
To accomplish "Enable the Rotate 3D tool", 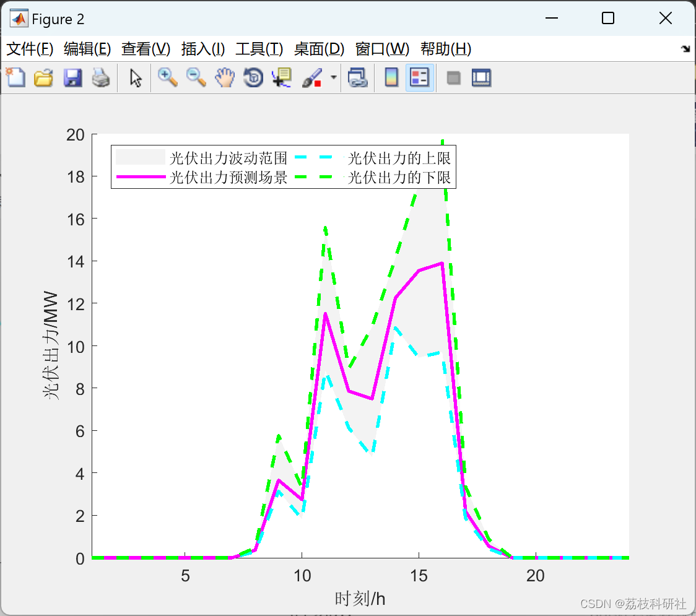I will click(x=253, y=77).
